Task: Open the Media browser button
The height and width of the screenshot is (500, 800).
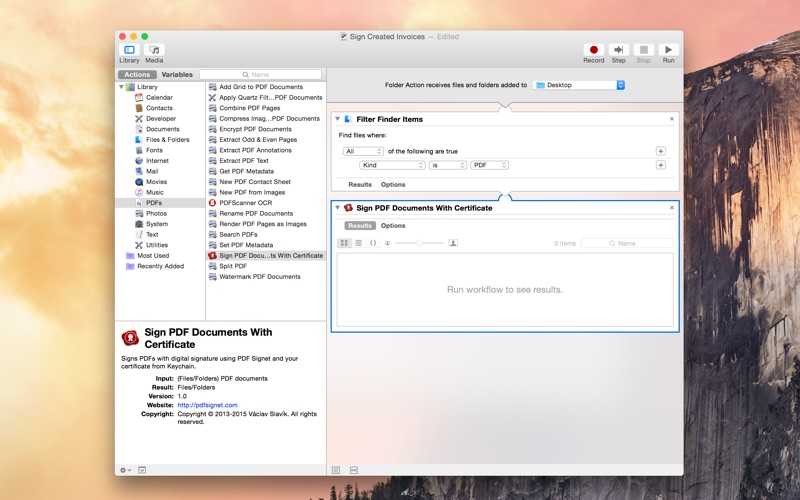Action: point(154,50)
